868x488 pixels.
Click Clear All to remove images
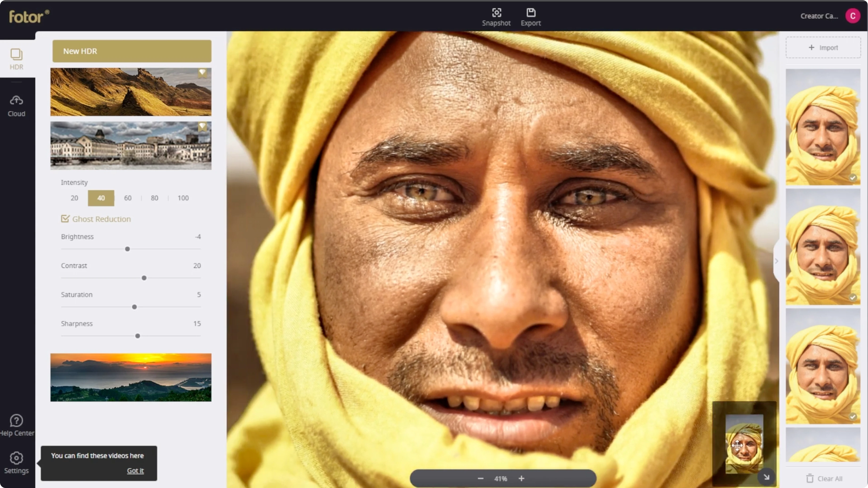click(824, 478)
